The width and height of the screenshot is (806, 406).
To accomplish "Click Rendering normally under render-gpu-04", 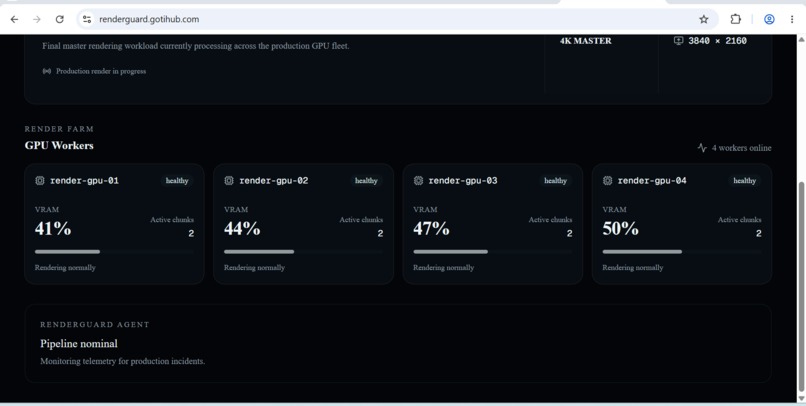I will coord(633,268).
